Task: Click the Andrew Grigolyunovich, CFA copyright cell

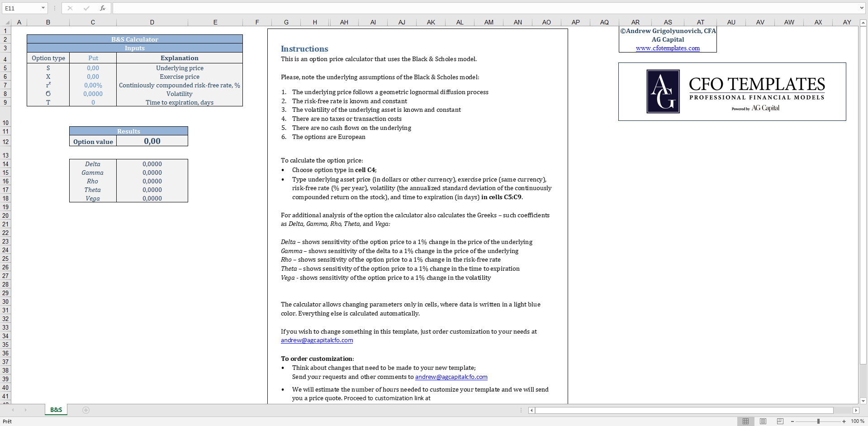Action: pyautogui.click(x=668, y=31)
